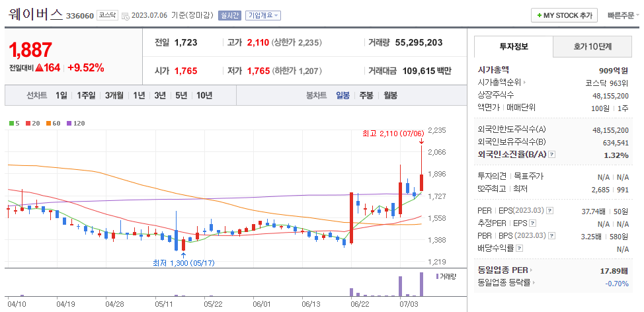
Task: Click help icon beside PER EPS(2023.03)
Action: 550,211
